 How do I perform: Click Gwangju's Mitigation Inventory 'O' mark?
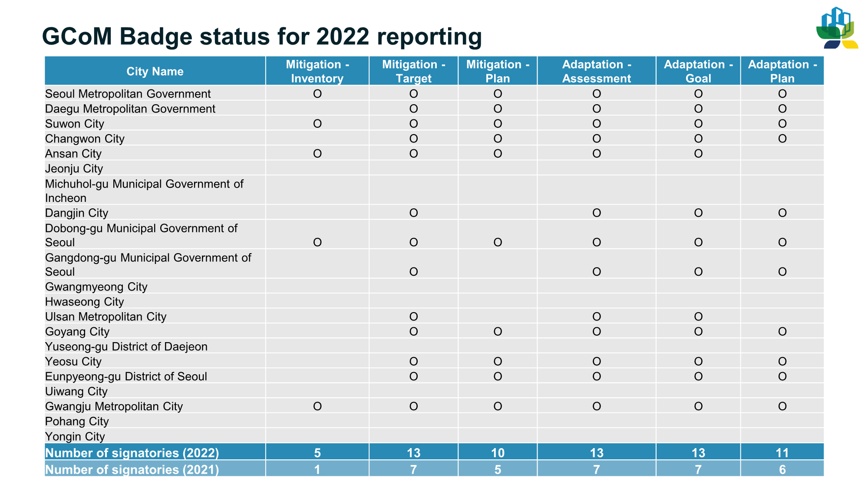click(x=317, y=406)
